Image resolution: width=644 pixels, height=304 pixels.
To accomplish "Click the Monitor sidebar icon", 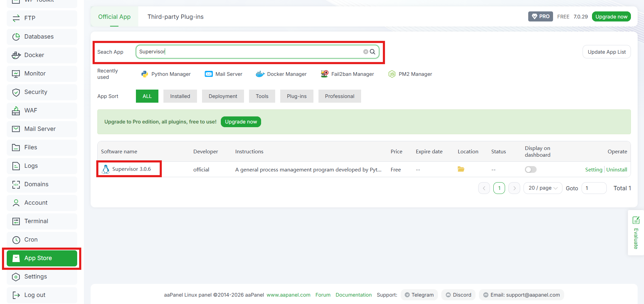I will click(16, 73).
